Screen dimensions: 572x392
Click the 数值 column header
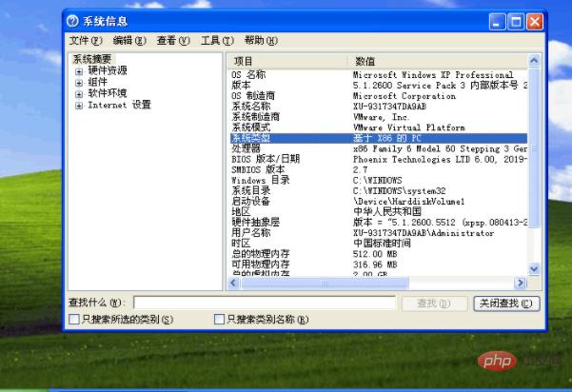(438, 61)
